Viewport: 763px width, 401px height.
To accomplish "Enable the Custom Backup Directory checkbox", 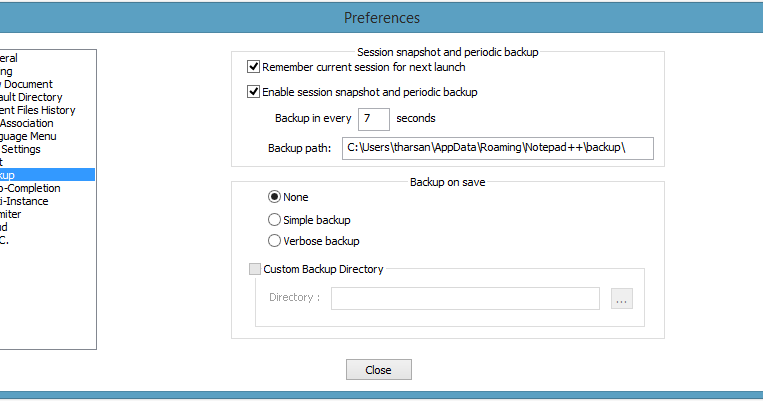I will tap(254, 269).
